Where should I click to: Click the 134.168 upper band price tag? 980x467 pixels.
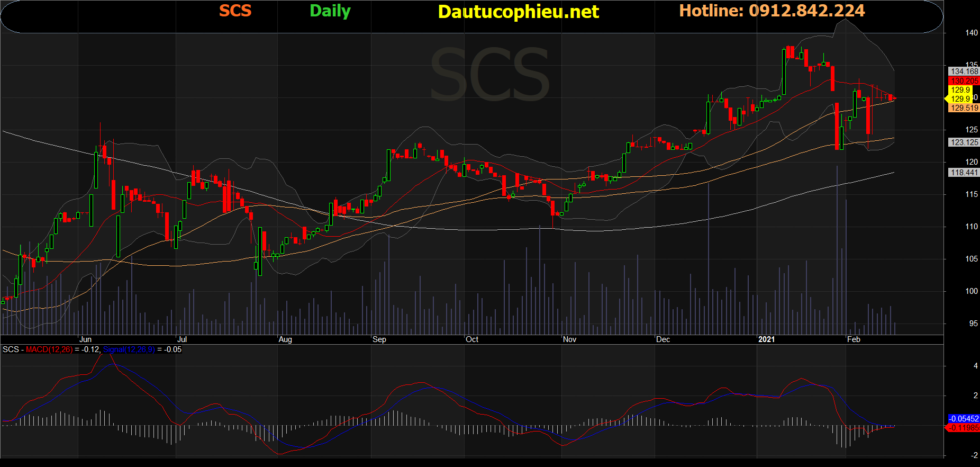964,71
